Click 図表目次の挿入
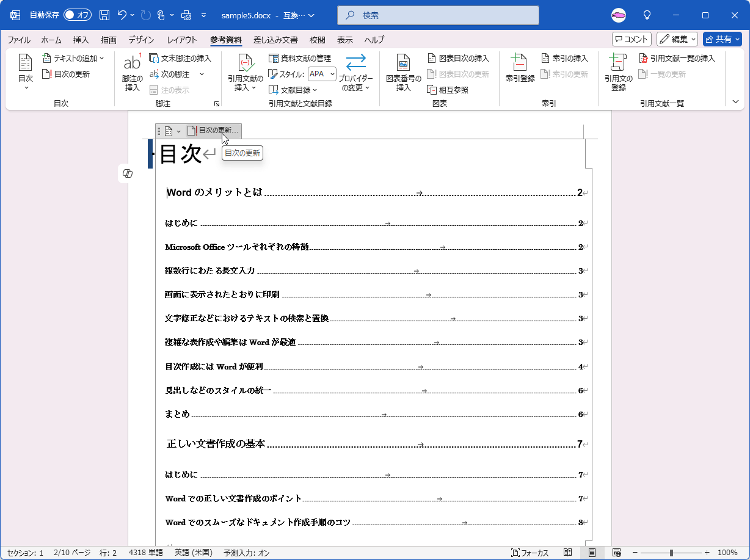 [458, 58]
